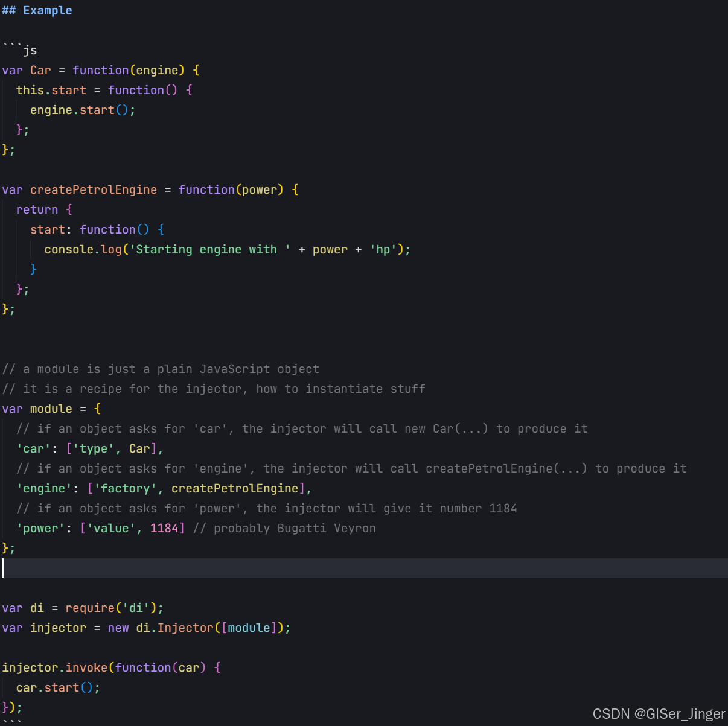Click the "console" identifier in the log call
This screenshot has height=726, width=728.
69,249
